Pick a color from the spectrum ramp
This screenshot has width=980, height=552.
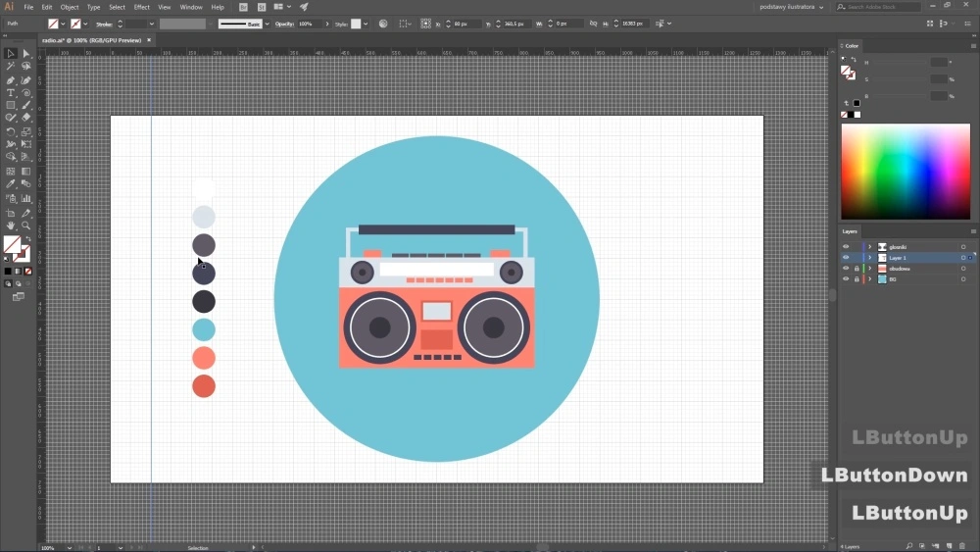pos(905,172)
